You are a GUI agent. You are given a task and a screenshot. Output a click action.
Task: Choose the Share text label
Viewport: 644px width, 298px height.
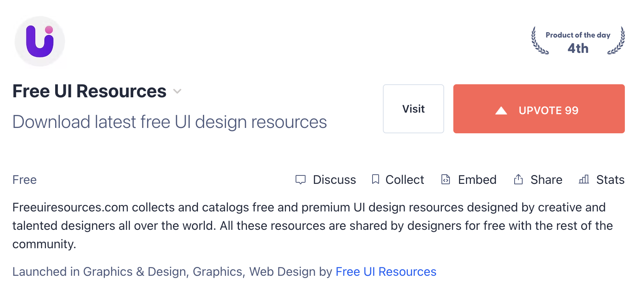tap(546, 180)
